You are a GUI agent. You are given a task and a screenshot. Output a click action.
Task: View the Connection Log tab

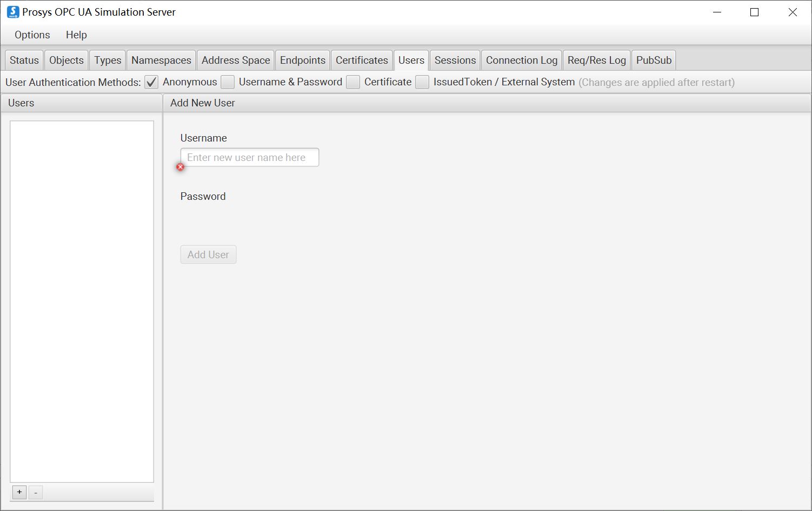tap(521, 60)
